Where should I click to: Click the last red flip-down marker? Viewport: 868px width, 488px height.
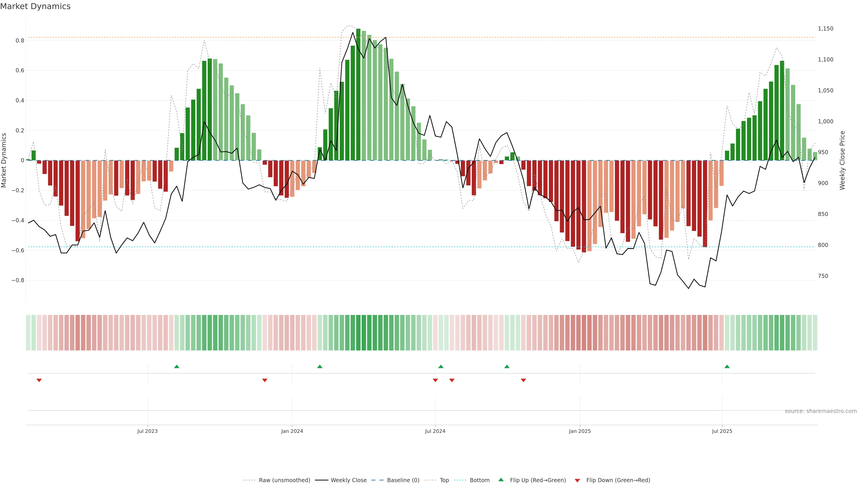[x=523, y=380]
